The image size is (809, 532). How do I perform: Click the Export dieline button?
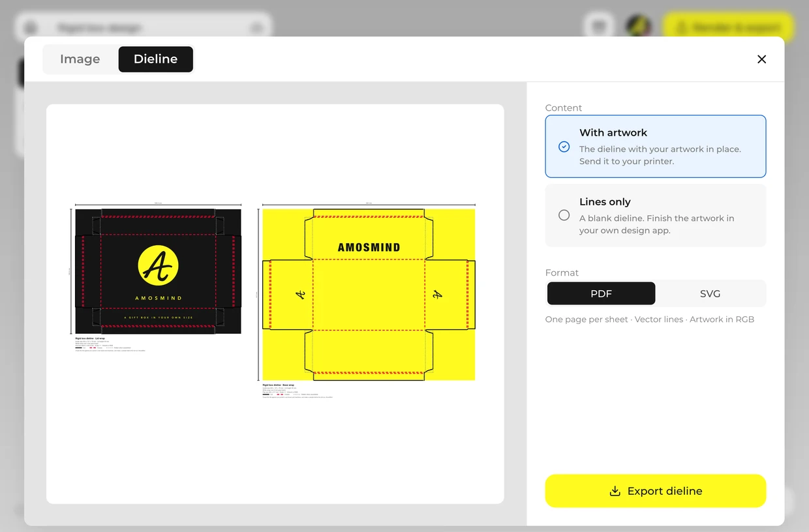pos(656,491)
